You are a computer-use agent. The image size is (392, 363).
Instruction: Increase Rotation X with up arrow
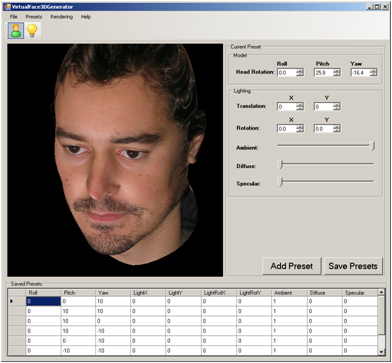click(x=300, y=127)
